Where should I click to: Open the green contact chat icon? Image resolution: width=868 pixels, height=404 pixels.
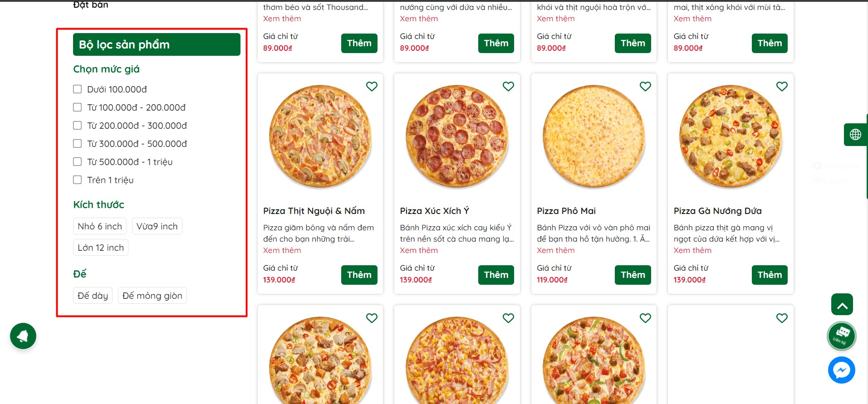click(x=841, y=336)
